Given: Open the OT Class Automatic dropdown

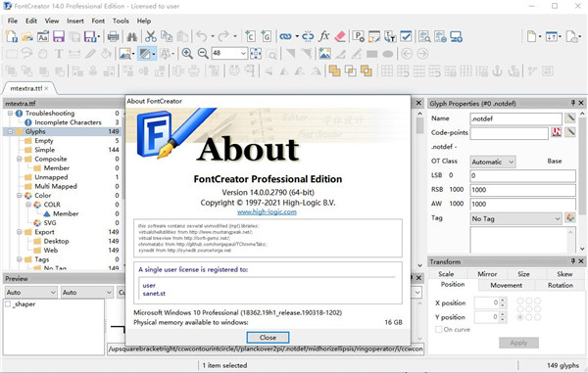Looking at the screenshot, I should pyautogui.click(x=493, y=162).
